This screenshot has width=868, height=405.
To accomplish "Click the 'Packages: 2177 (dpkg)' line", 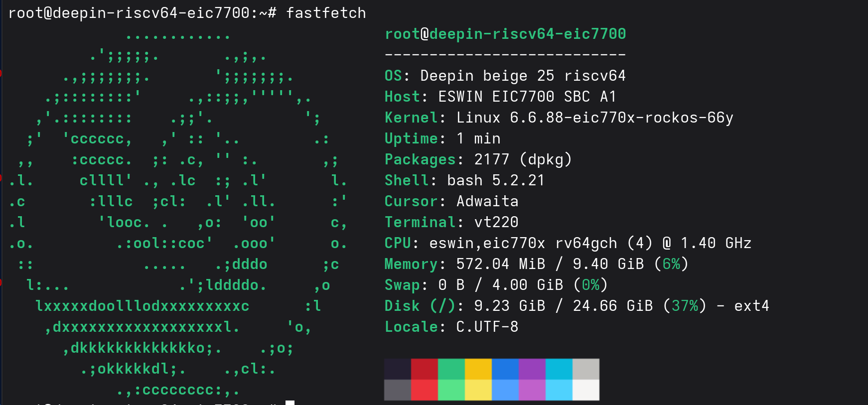I will pos(478,159).
